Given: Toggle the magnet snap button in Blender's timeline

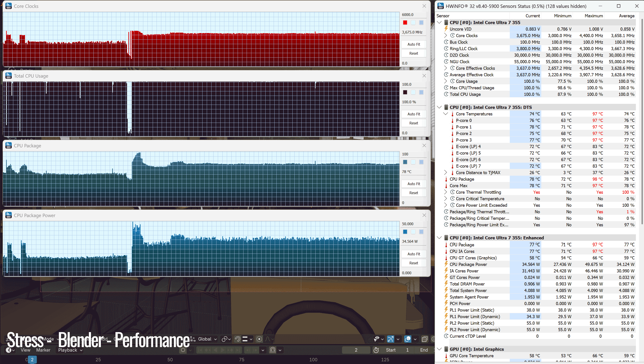Looking at the screenshot, I should coord(273,350).
